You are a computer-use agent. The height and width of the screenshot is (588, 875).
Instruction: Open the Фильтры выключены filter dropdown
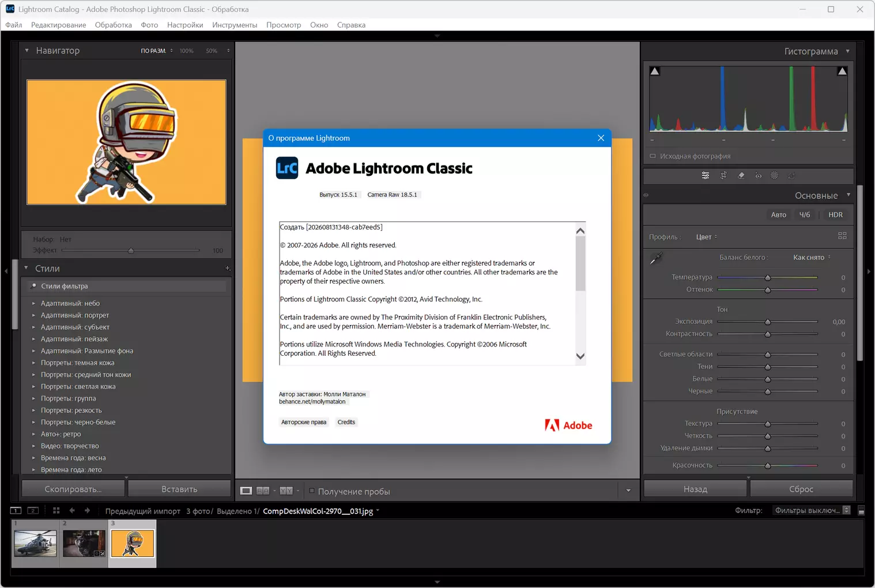[x=812, y=510]
